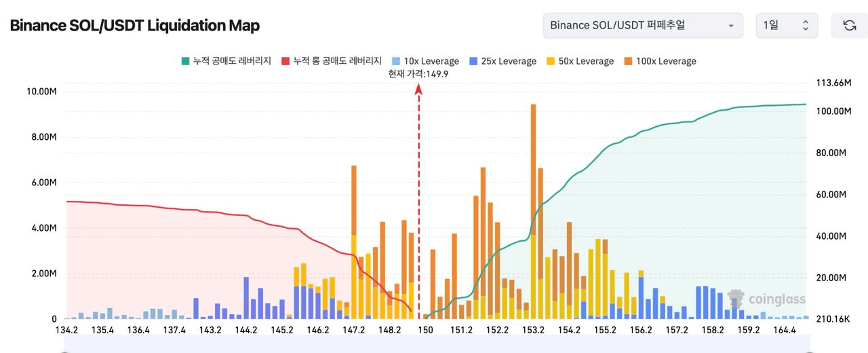Toggle the 50x Leverage legend item

(x=579, y=61)
